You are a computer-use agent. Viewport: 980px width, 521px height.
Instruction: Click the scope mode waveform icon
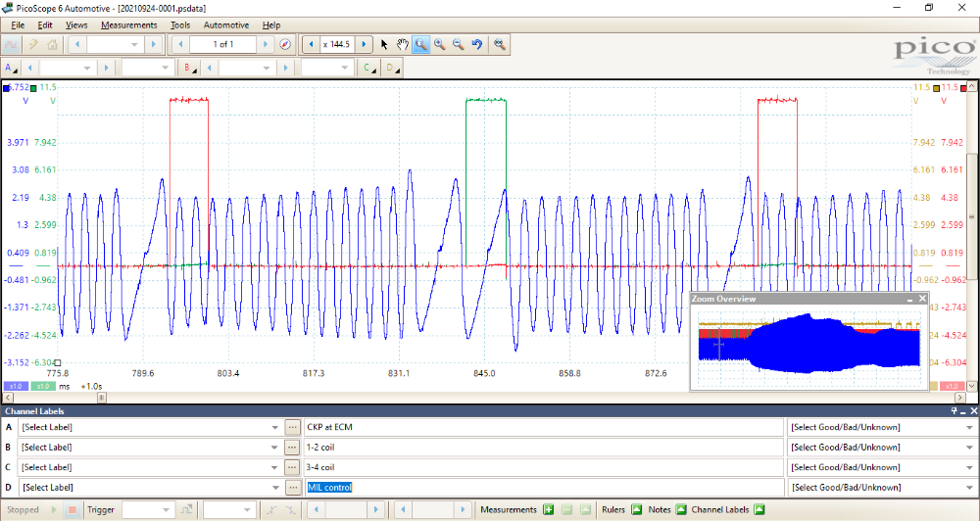pyautogui.click(x=11, y=44)
